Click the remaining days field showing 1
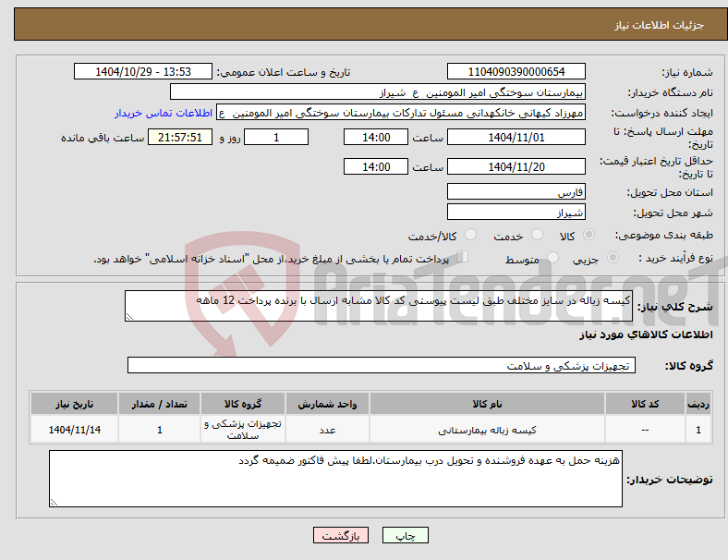The width and height of the screenshot is (728, 560). tap(276, 137)
